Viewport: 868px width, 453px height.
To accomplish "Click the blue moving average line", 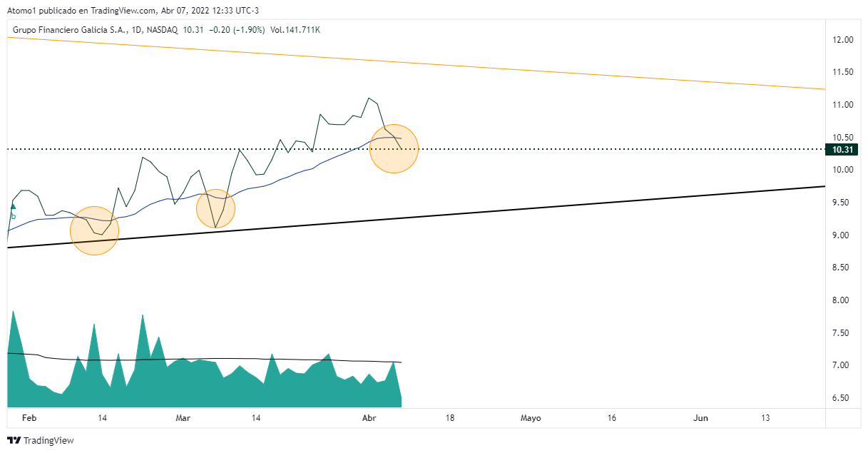I will (x=285, y=177).
